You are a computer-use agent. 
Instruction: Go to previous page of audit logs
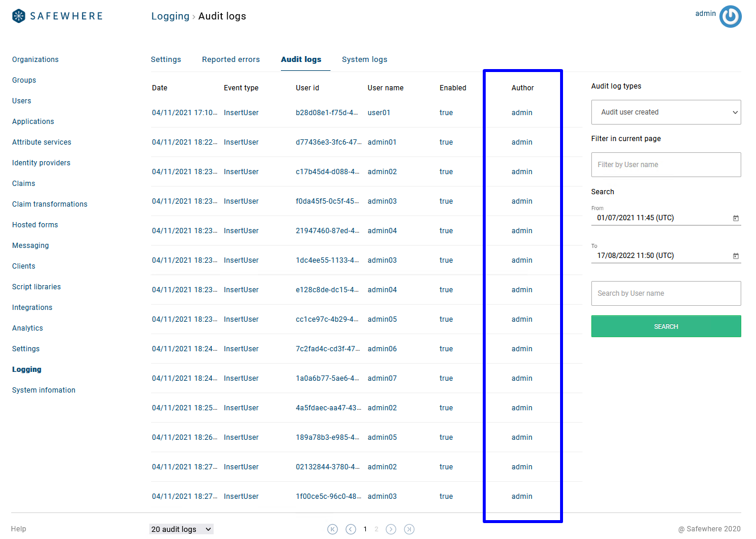351,530
